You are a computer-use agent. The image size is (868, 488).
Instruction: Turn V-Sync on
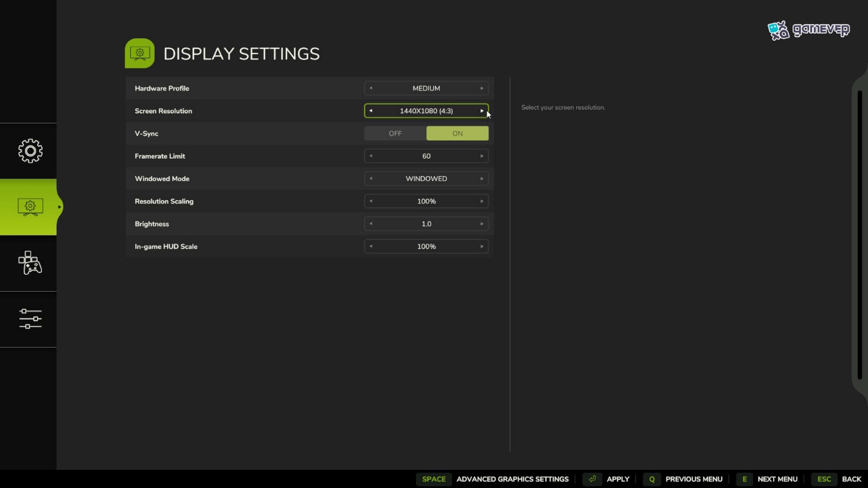pyautogui.click(x=457, y=134)
